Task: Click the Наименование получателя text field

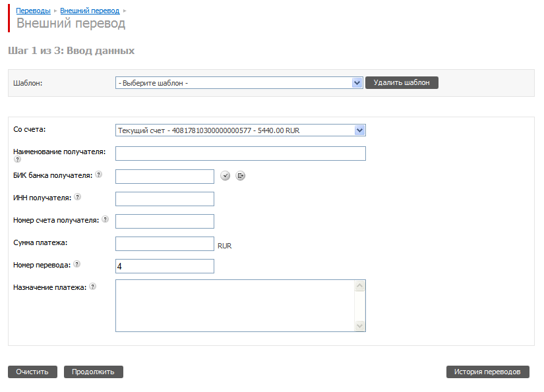Action: coord(240,154)
